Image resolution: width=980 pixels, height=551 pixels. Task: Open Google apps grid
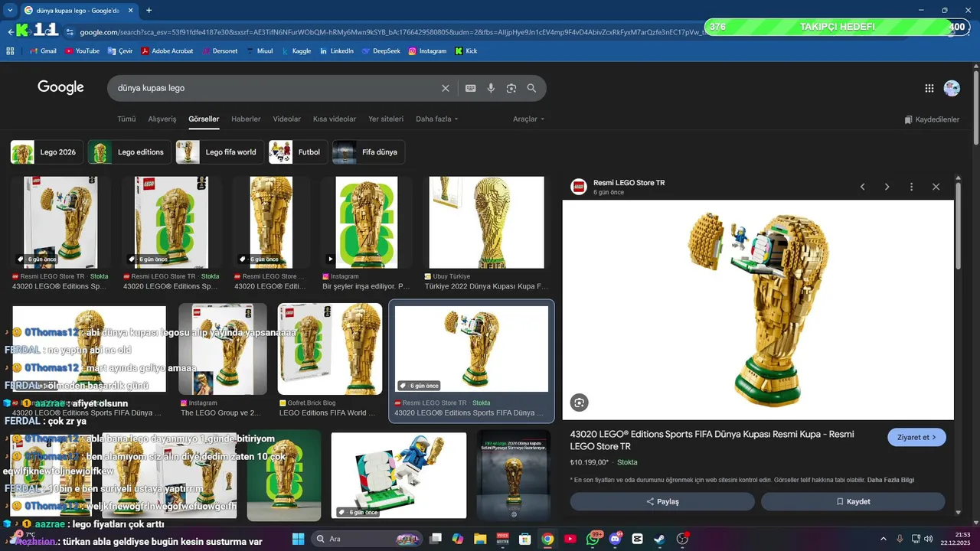(x=929, y=88)
